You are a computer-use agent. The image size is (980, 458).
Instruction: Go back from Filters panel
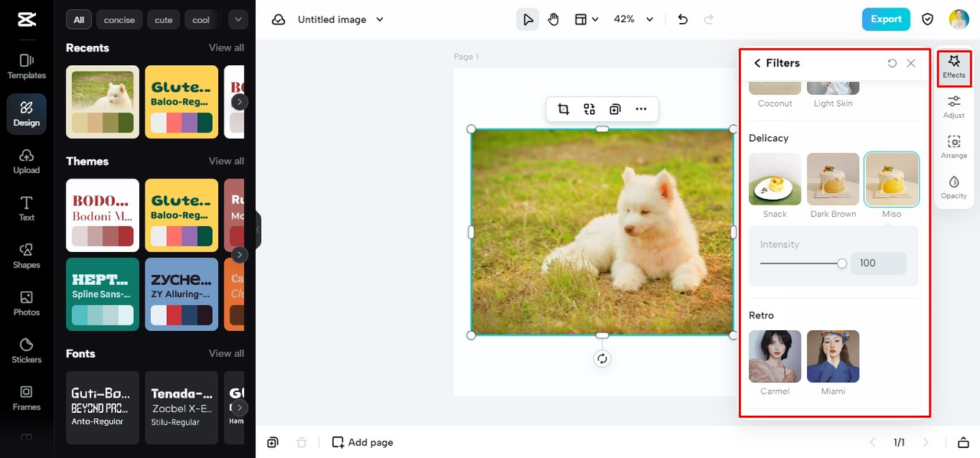(757, 64)
